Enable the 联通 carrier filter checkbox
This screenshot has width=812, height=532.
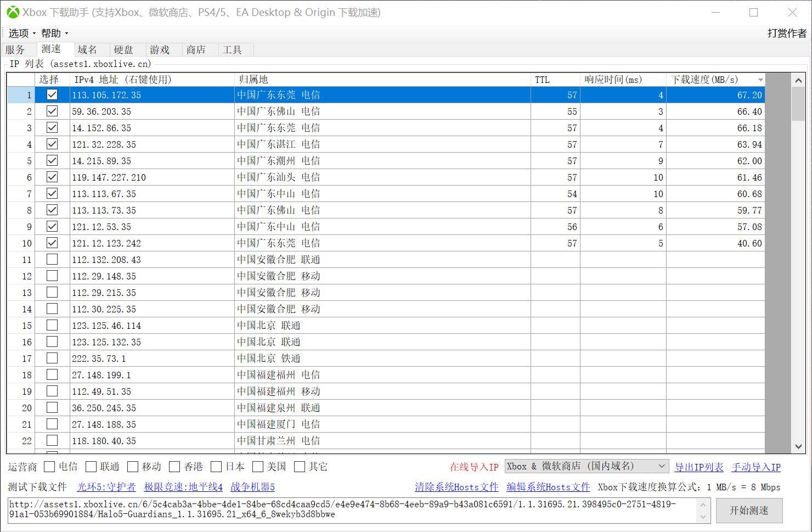(x=91, y=467)
